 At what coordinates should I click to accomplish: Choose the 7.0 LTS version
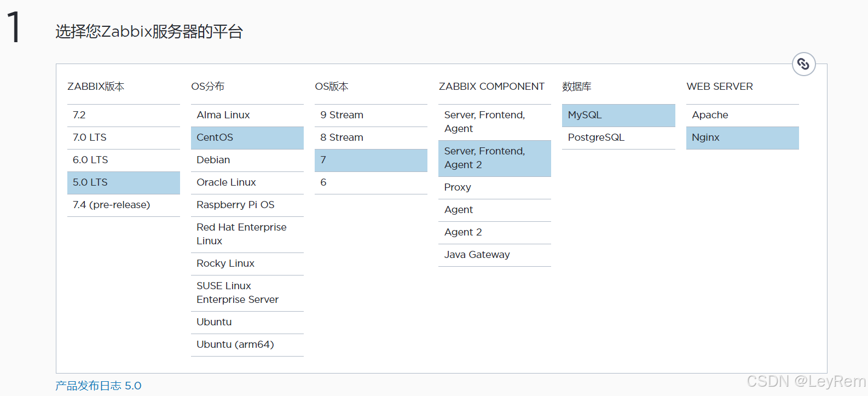pyautogui.click(x=123, y=137)
